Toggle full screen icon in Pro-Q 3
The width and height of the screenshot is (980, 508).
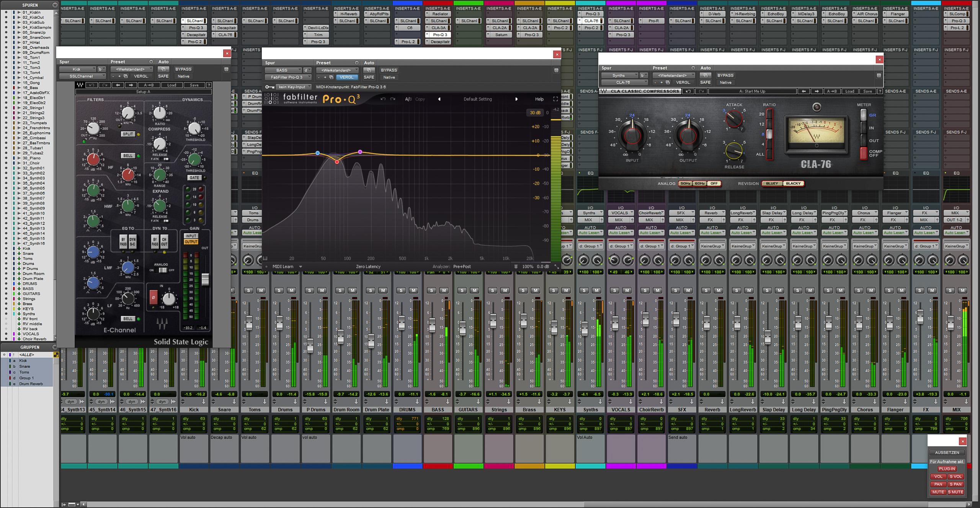[555, 99]
